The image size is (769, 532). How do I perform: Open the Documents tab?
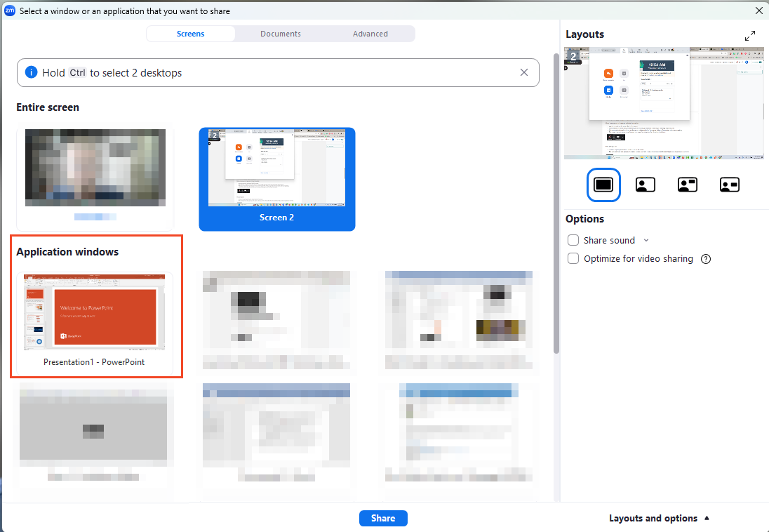tap(281, 34)
